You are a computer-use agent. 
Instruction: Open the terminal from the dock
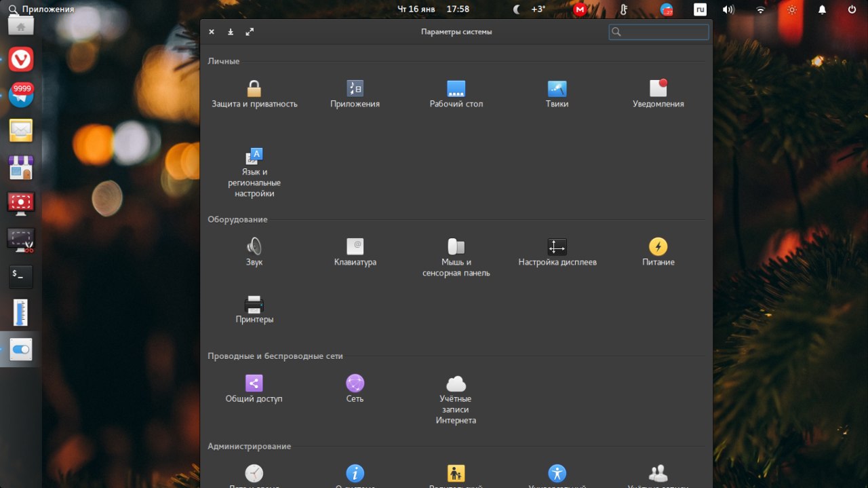pyautogui.click(x=21, y=276)
